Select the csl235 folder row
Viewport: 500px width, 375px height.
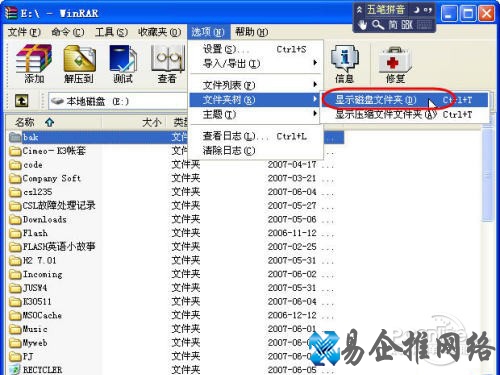point(31,192)
